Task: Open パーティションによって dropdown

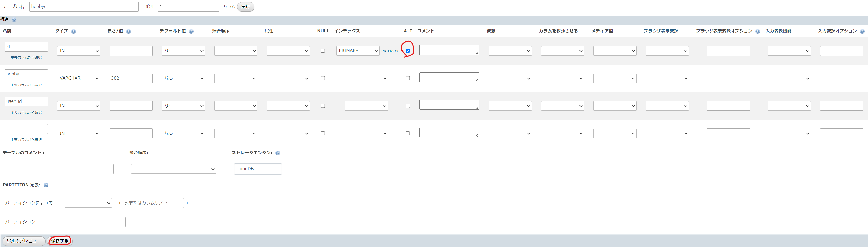Action: coord(88,203)
